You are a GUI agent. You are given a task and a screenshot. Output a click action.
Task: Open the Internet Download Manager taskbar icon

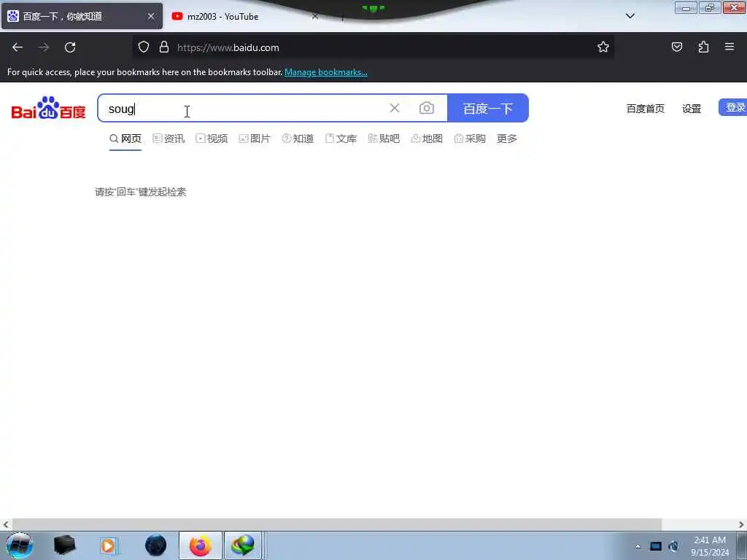[x=243, y=545]
